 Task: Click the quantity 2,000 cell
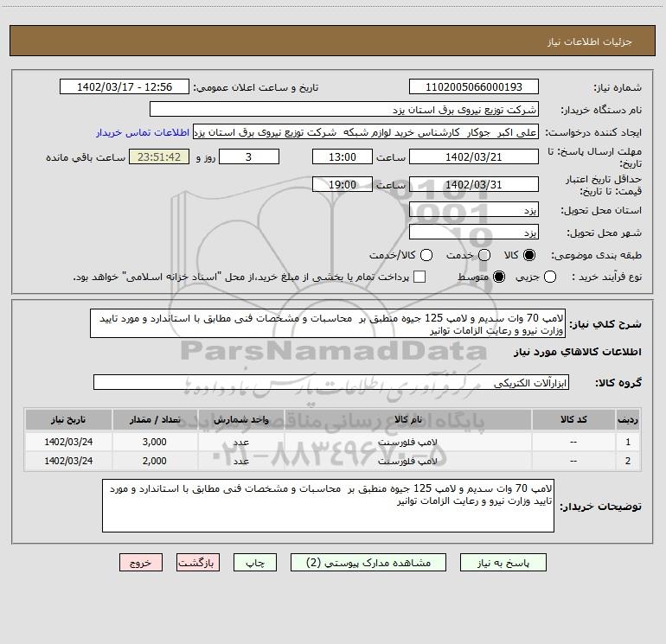155,461
